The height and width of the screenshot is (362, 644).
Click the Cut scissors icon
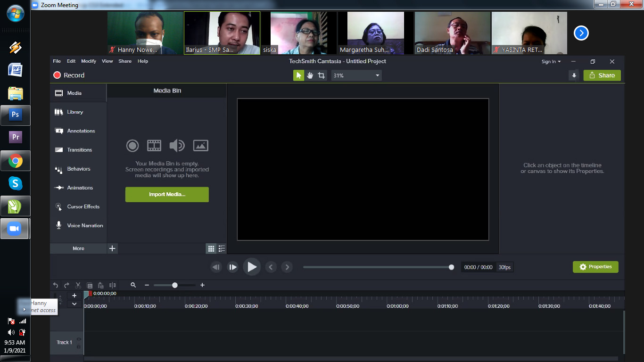point(78,285)
